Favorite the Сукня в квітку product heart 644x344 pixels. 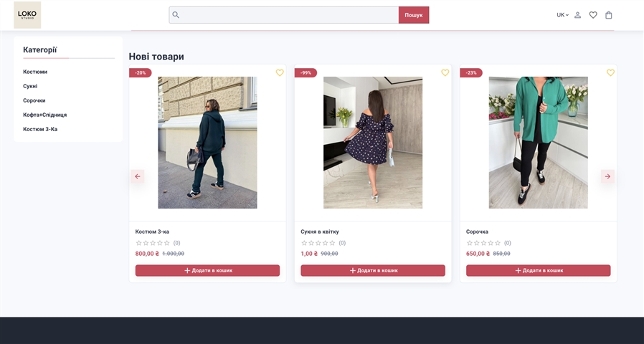[445, 72]
